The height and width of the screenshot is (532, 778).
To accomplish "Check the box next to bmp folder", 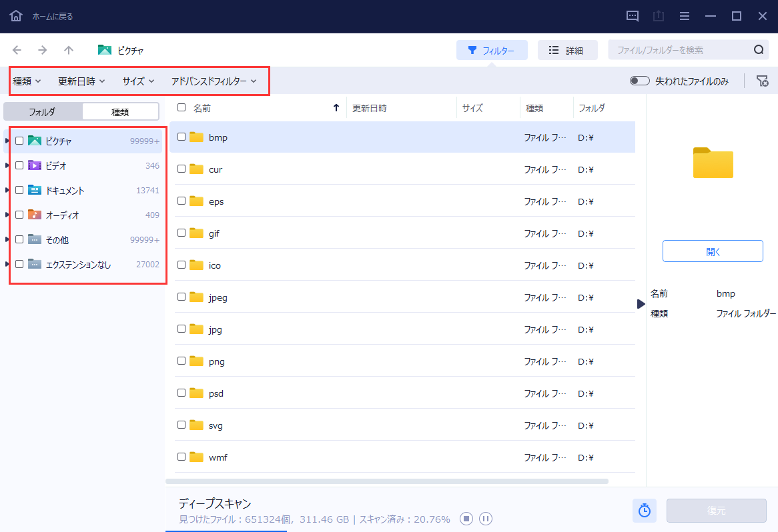I will [x=181, y=137].
